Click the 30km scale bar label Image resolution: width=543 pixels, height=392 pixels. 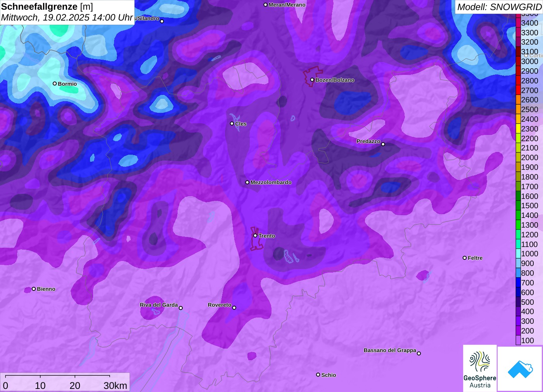(x=115, y=385)
